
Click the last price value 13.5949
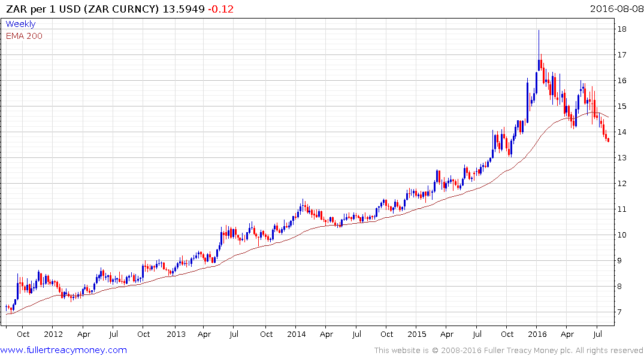(183, 9)
